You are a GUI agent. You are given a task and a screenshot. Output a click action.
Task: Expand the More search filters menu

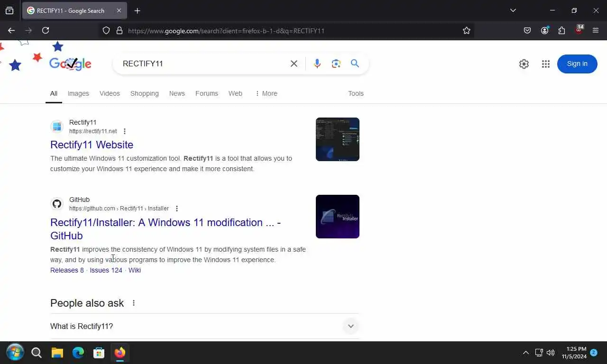click(266, 93)
